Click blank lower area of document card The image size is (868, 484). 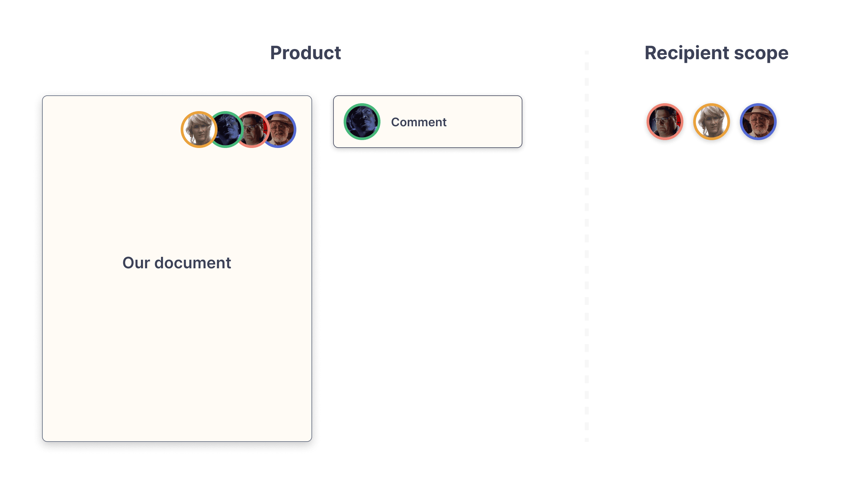point(177,371)
